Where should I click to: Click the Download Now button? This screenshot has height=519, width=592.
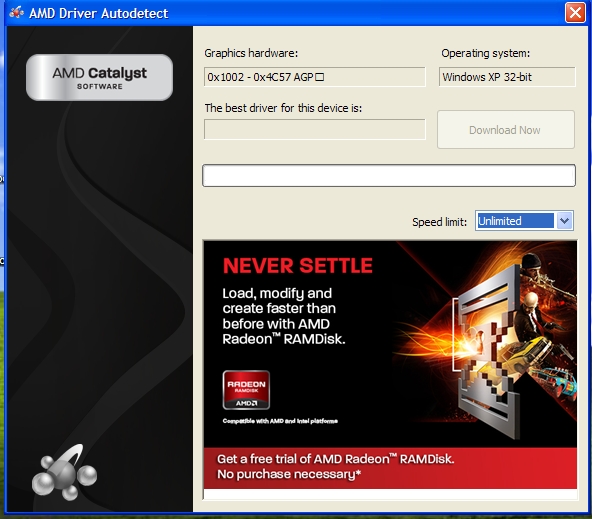[x=506, y=129]
